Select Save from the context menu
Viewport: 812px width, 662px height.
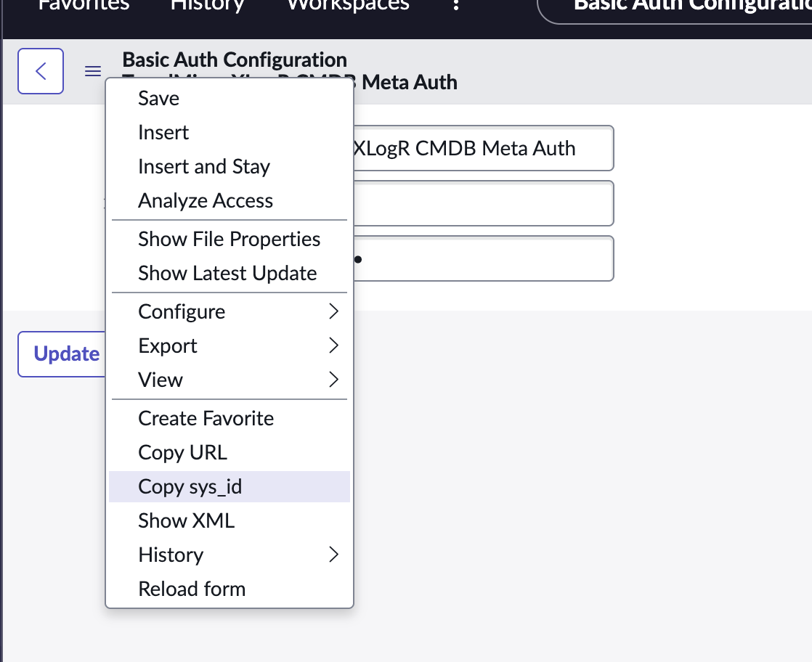click(158, 98)
